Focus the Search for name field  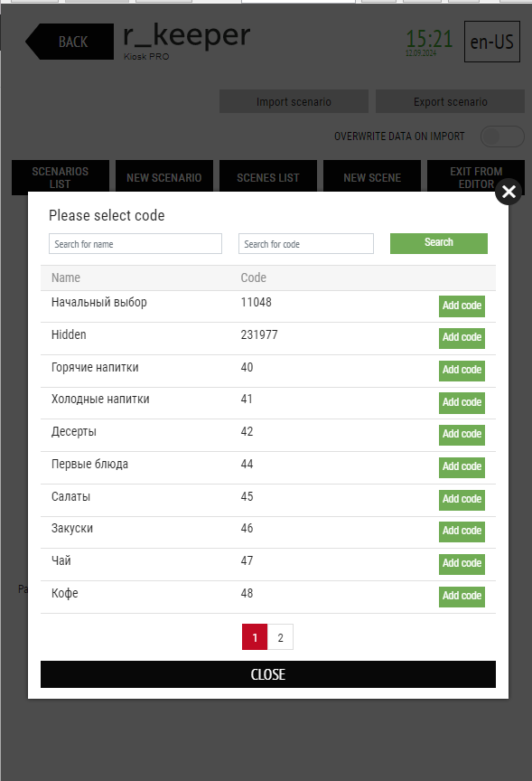pos(135,244)
